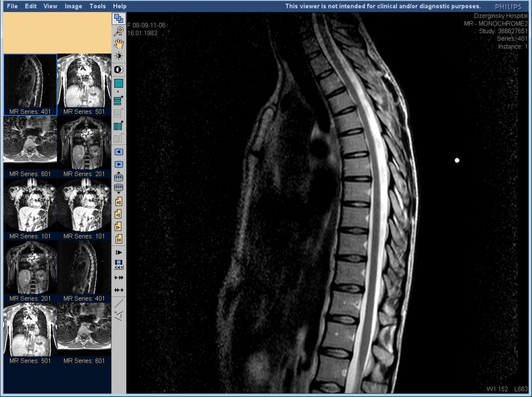Image resolution: width=532 pixels, height=397 pixels.
Task: Jump to the first image page
Action: 119,202
